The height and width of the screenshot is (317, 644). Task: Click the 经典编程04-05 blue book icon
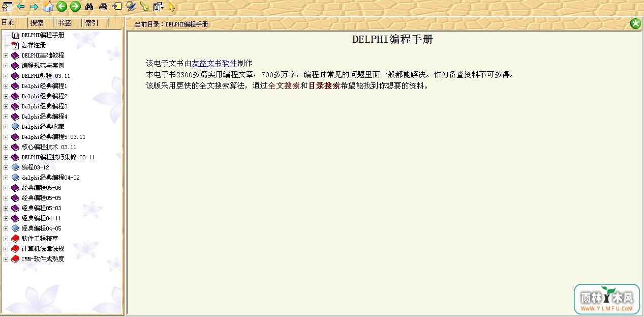point(15,228)
